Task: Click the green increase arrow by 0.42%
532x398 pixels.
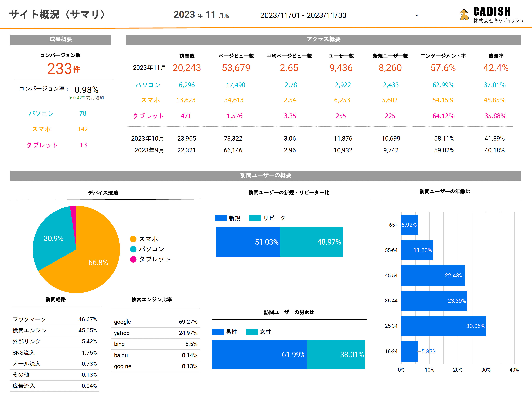Action: pyautogui.click(x=71, y=98)
